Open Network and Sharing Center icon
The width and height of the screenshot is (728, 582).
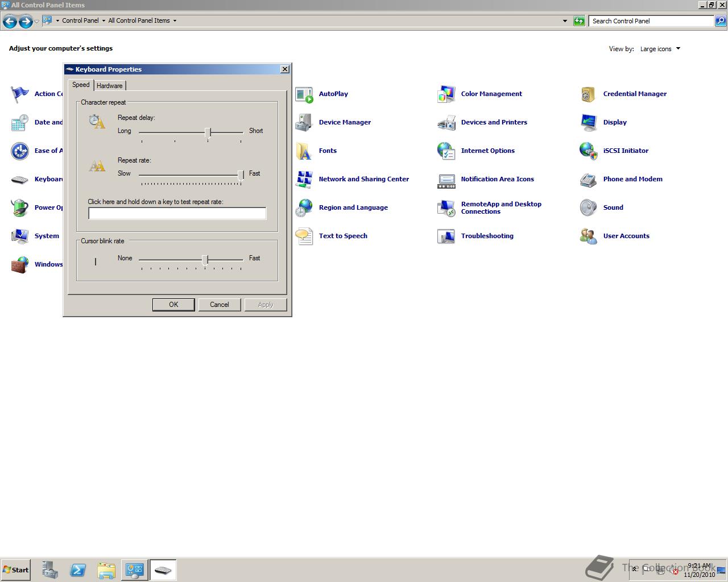(x=304, y=180)
